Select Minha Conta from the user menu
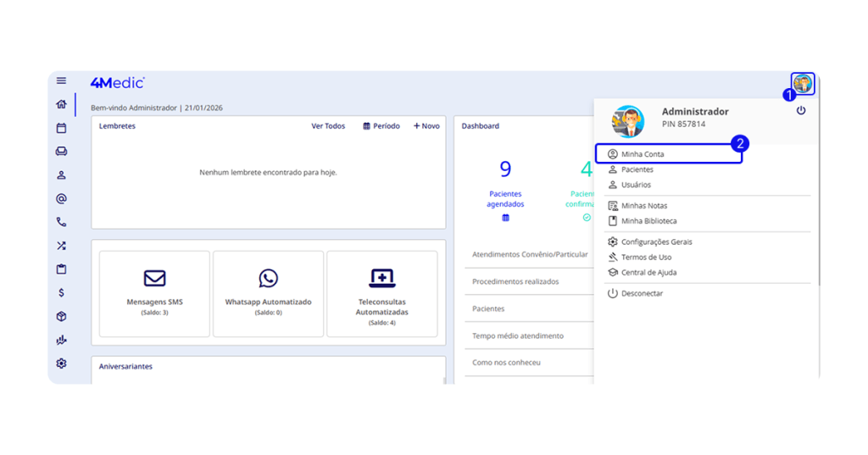This screenshot has height=455, width=868. click(x=643, y=154)
